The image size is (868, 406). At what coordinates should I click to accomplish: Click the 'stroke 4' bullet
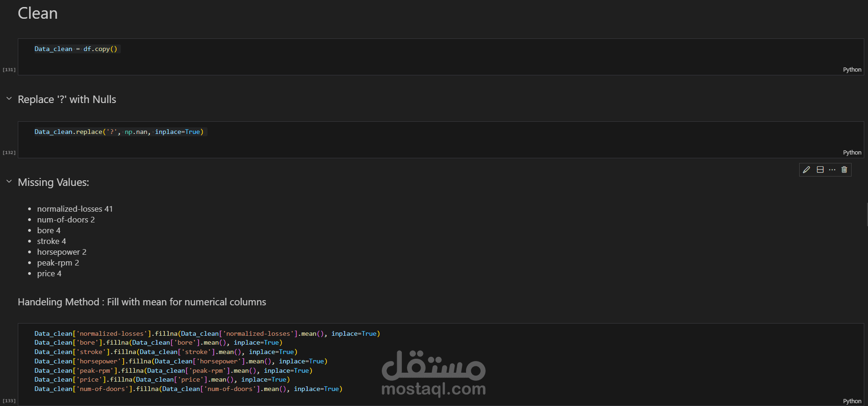coord(52,241)
